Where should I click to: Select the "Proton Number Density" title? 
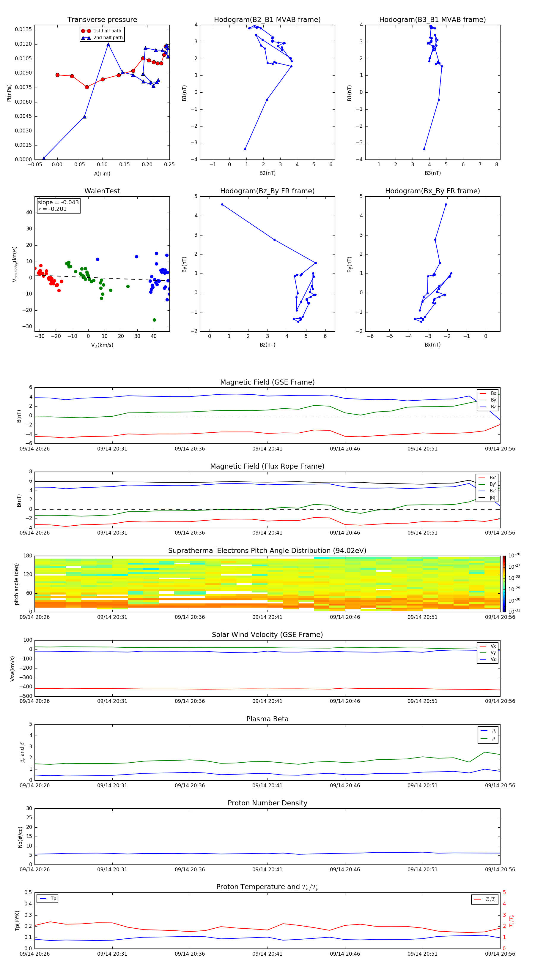coord(267,803)
